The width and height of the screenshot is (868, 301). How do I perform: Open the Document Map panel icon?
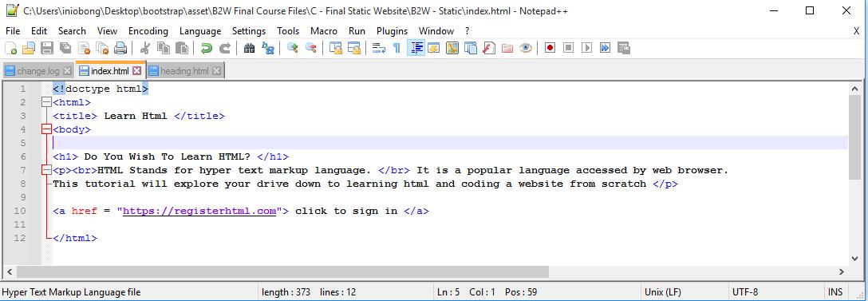(x=452, y=48)
